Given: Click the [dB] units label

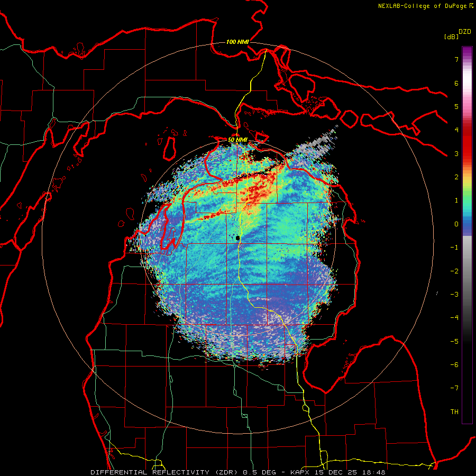Looking at the screenshot, I should point(451,36).
